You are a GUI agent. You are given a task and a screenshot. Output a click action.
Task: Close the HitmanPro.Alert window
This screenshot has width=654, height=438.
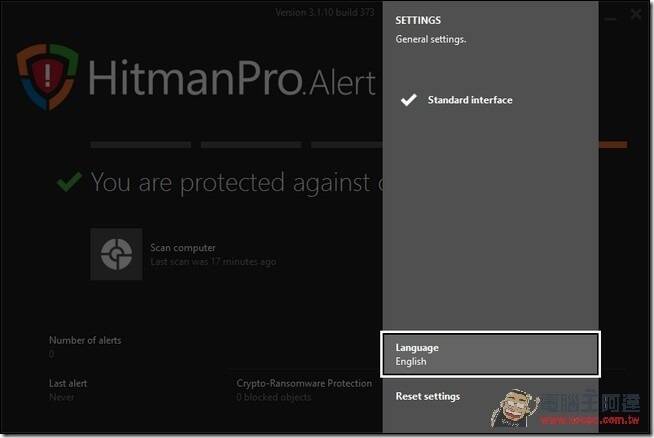click(636, 15)
